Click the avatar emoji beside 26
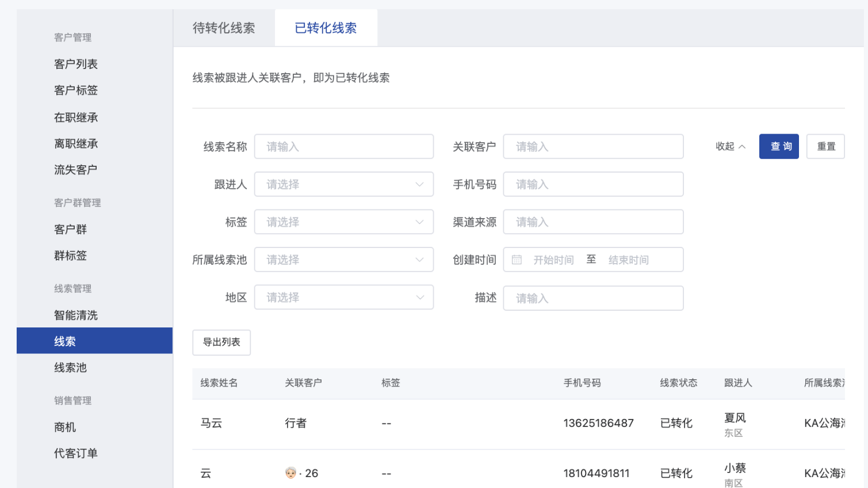This screenshot has height=488, width=868. 291,473
